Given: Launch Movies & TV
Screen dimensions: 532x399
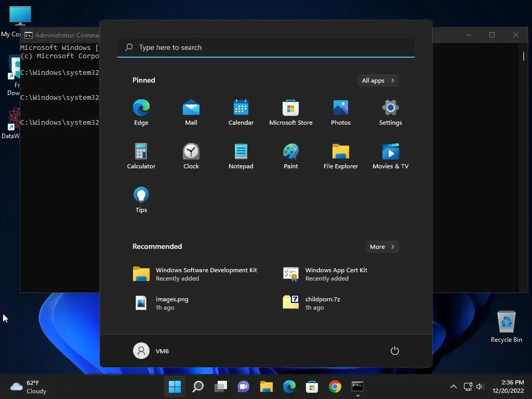Looking at the screenshot, I should point(391,156).
